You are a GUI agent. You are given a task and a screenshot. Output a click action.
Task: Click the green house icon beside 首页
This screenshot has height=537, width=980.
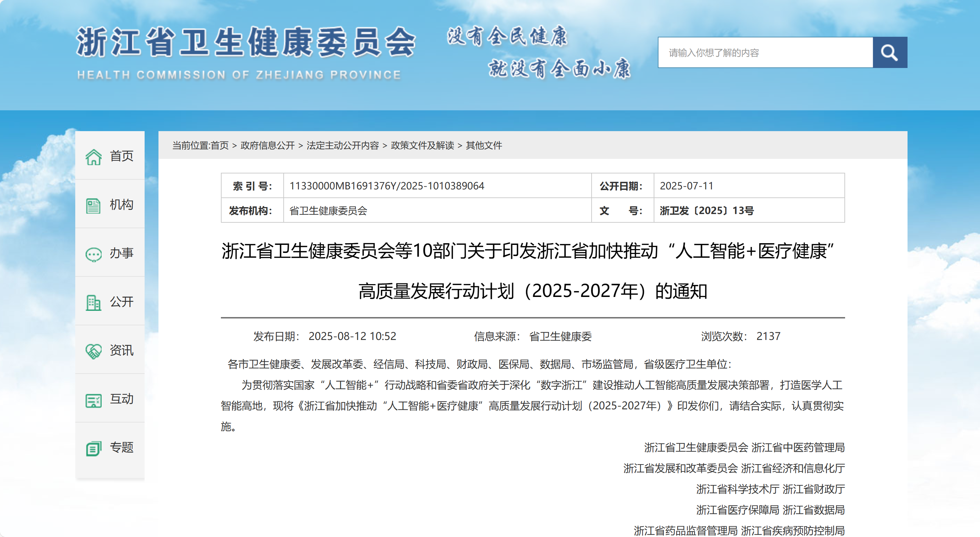(x=94, y=157)
